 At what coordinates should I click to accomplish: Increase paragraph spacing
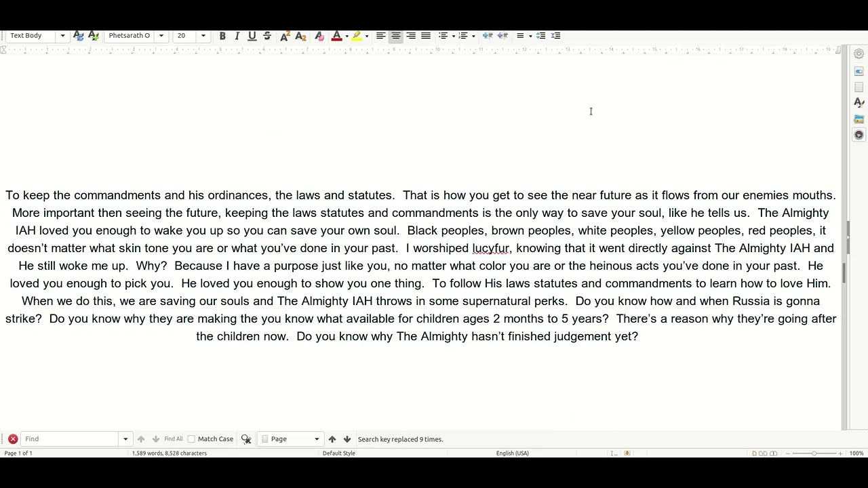point(540,36)
